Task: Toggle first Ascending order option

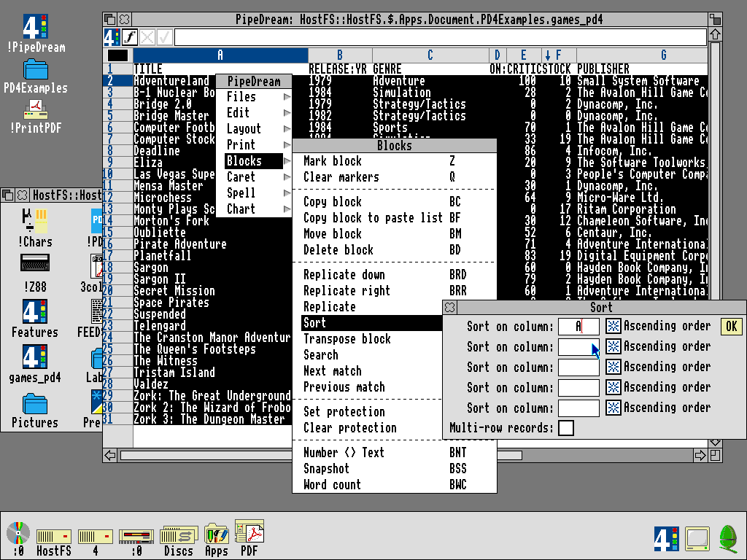Action: [613, 326]
